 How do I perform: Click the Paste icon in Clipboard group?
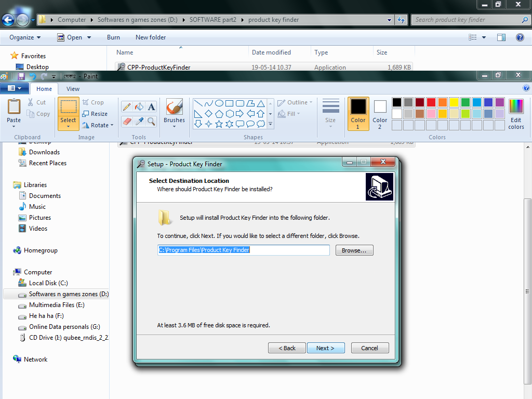(x=14, y=107)
